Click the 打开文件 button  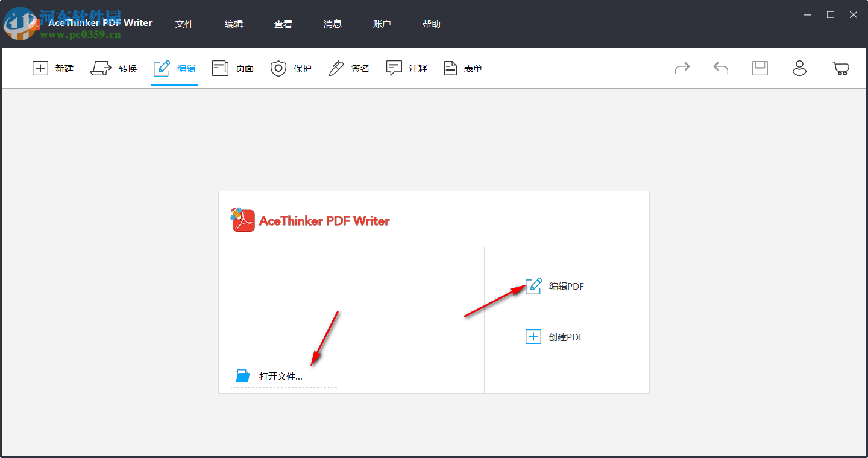pyautogui.click(x=285, y=375)
